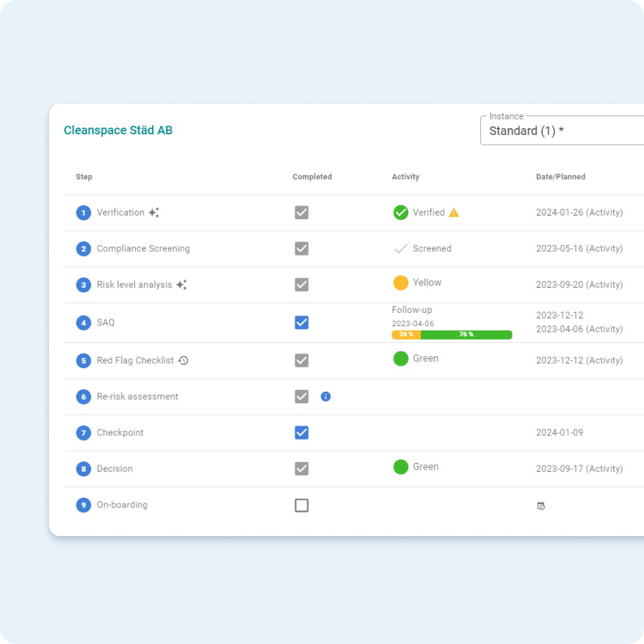
Task: Check the On-boarding completed checkbox
Action: [x=302, y=505]
